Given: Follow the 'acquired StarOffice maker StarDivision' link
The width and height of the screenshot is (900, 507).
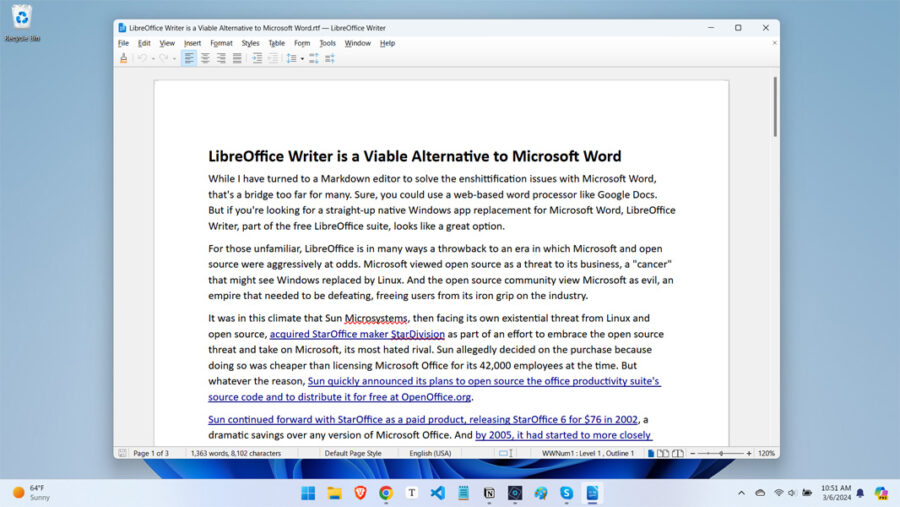Looking at the screenshot, I should [357, 334].
